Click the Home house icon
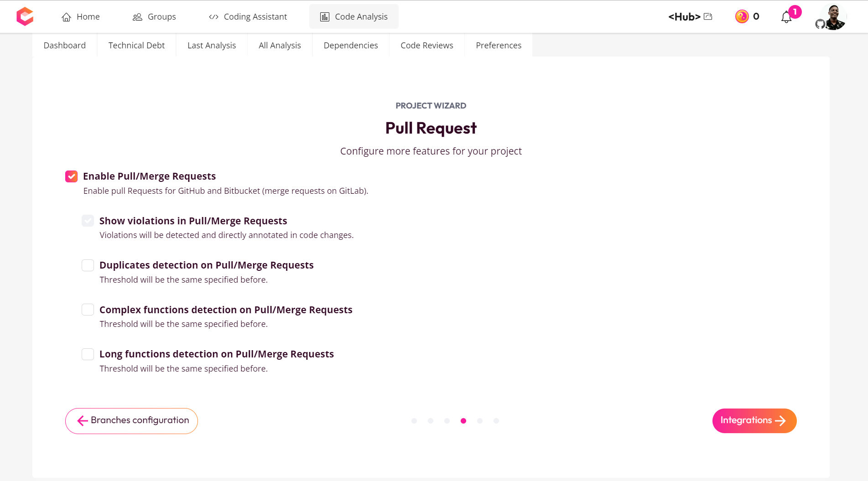The width and height of the screenshot is (868, 481). (x=67, y=17)
